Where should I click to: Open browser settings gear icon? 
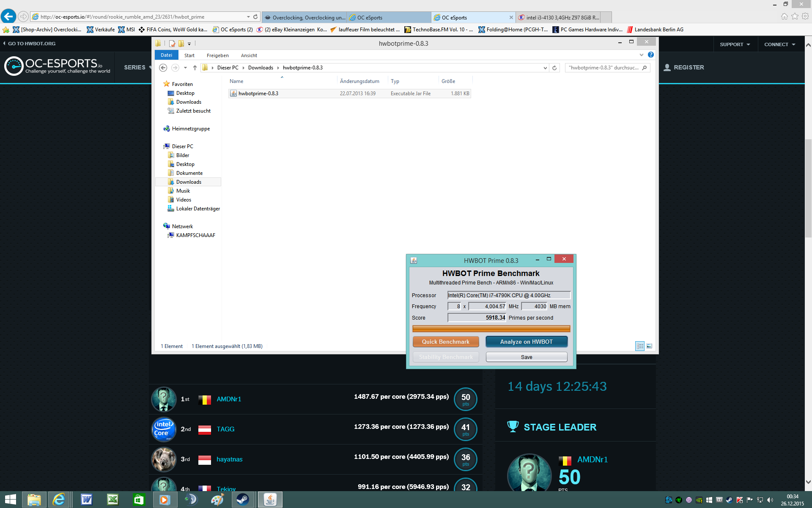[x=805, y=17]
